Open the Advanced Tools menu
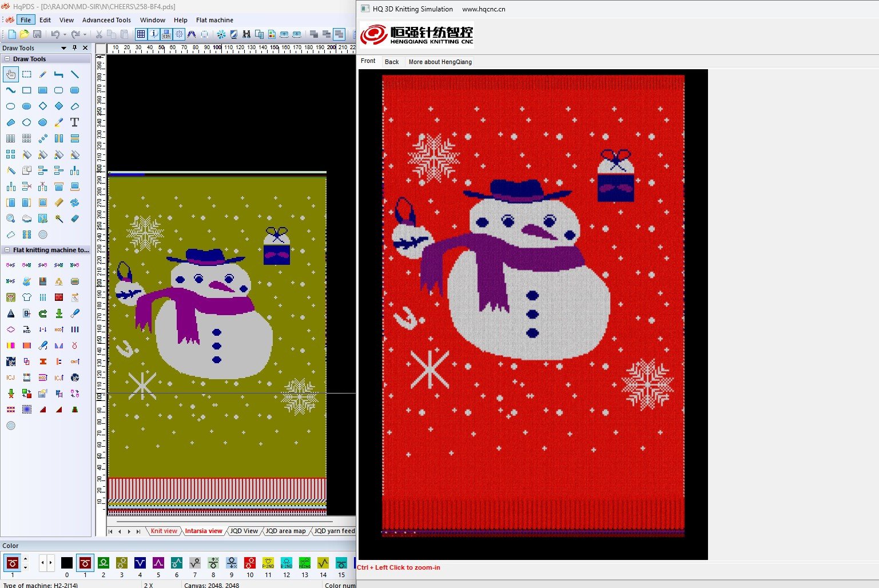879x588 pixels. click(x=106, y=20)
